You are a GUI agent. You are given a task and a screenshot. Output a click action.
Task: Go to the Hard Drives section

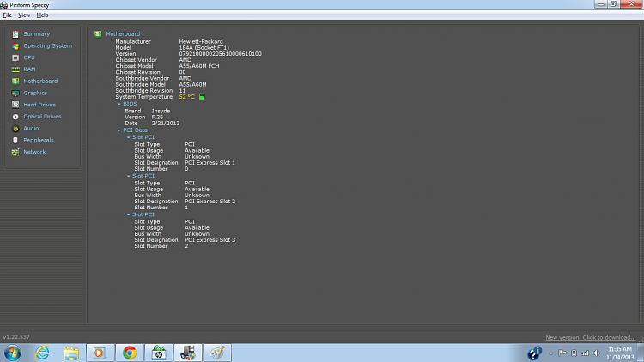point(39,105)
